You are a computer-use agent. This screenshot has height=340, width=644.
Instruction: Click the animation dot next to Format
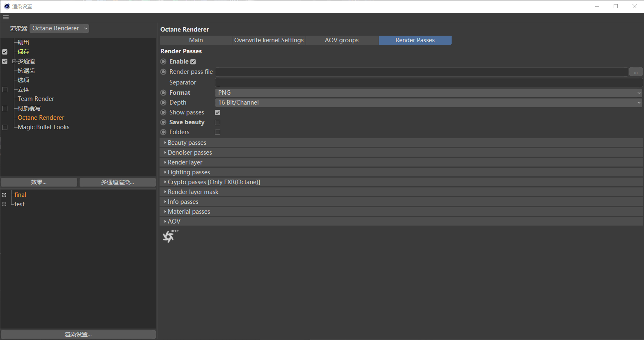(163, 93)
